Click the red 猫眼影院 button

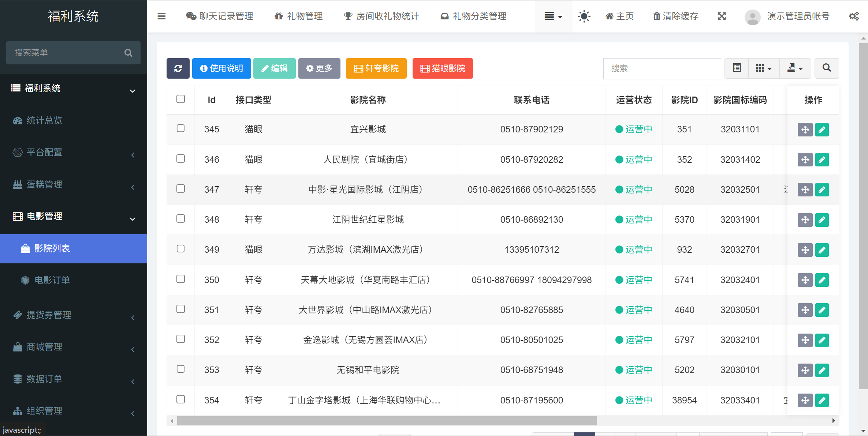pos(443,68)
